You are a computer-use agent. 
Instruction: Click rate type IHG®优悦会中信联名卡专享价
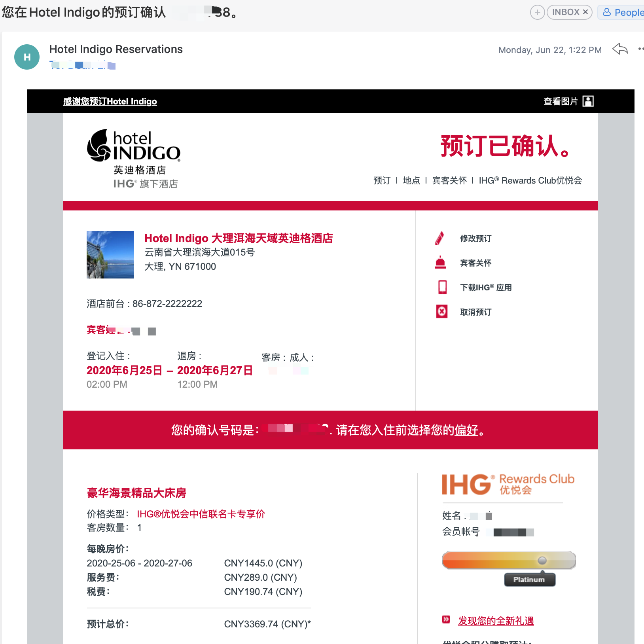(x=201, y=514)
